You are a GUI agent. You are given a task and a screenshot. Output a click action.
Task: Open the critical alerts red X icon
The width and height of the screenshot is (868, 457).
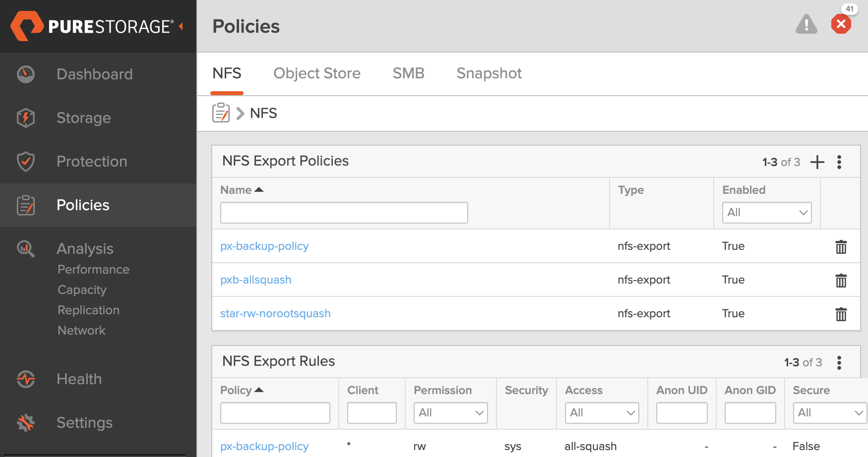pyautogui.click(x=841, y=24)
